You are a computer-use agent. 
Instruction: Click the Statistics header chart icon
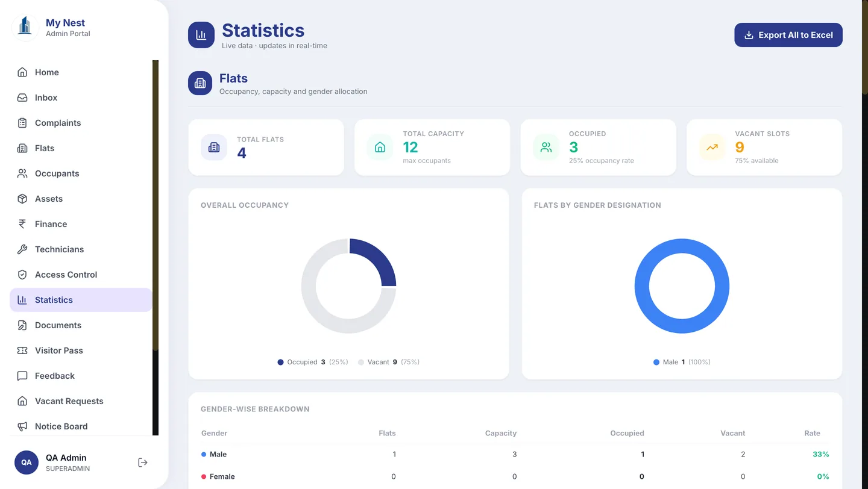pyautogui.click(x=201, y=35)
